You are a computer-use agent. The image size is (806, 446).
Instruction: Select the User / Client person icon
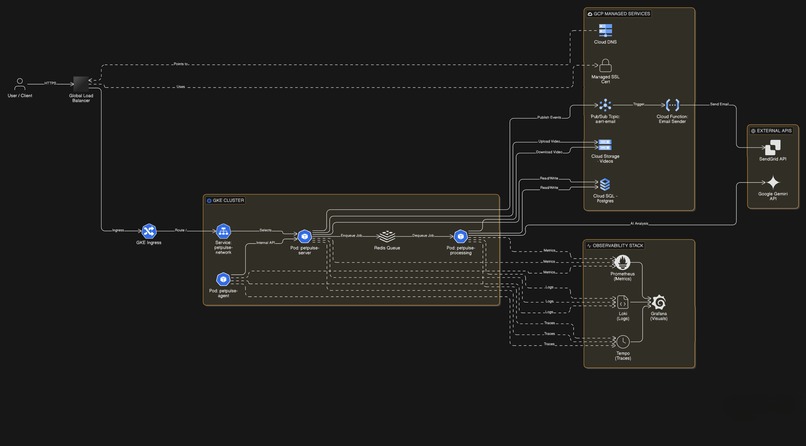(20, 84)
